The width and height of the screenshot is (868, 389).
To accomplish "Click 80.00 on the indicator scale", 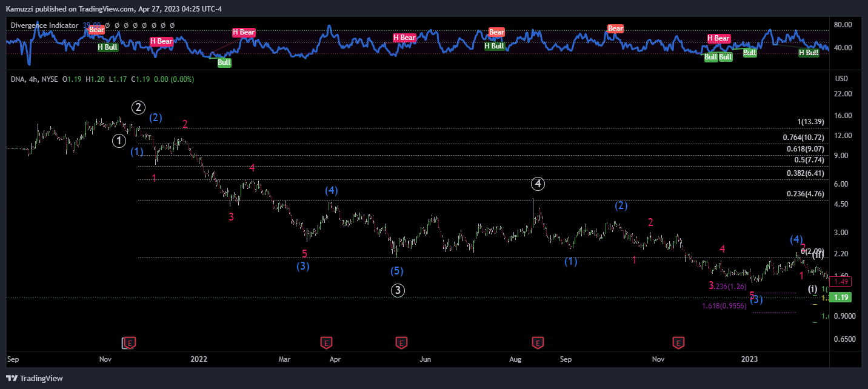I will 843,25.
